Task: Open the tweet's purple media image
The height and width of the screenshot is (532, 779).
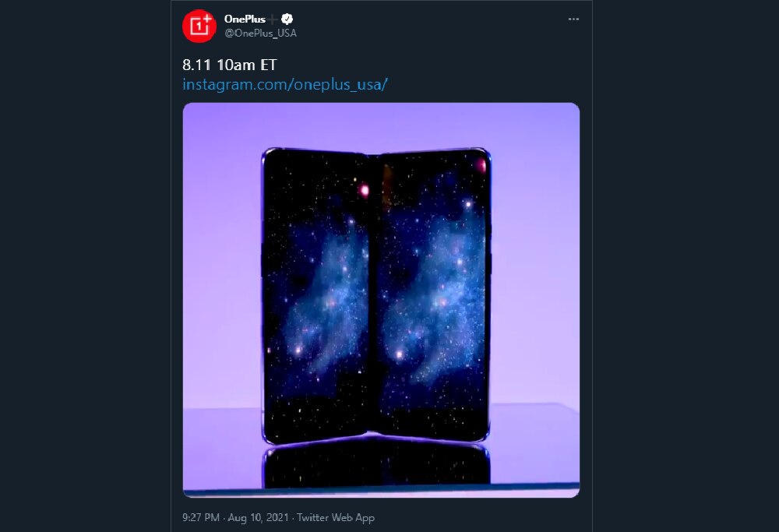Action: (x=381, y=300)
